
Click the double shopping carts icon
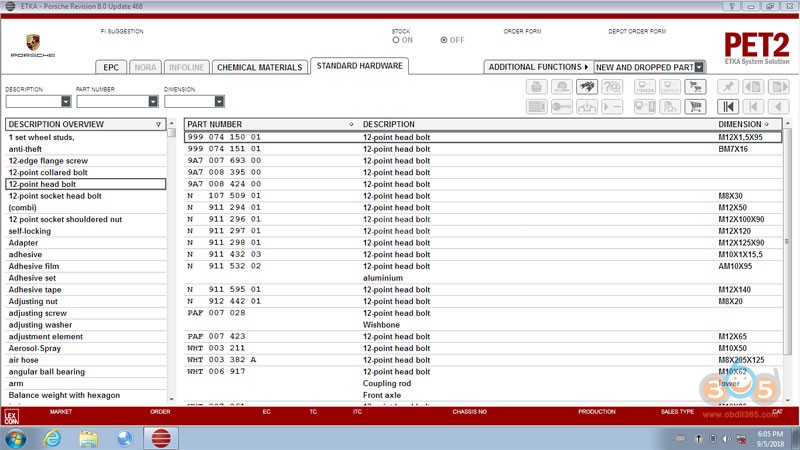click(x=695, y=87)
